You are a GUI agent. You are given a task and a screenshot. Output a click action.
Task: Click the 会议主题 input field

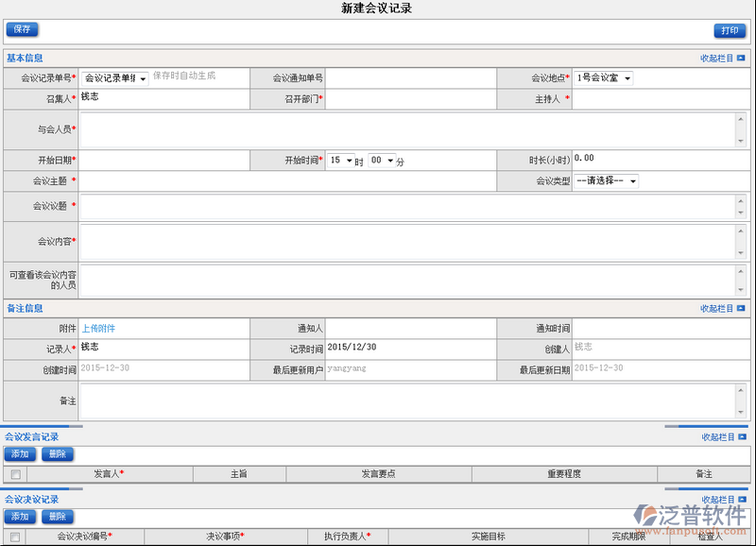pyautogui.click(x=288, y=181)
